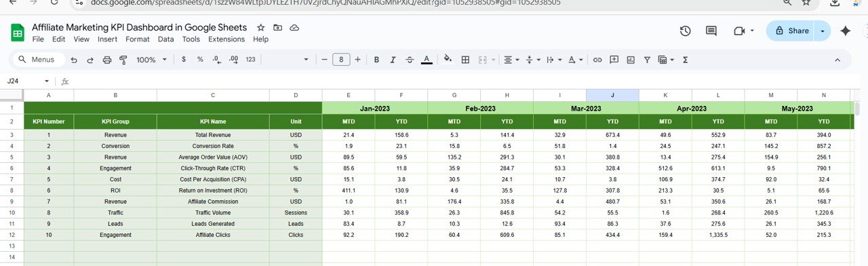Viewport: 868px width, 266px height.
Task: Create a filter with the funnel icon
Action: [x=647, y=60]
